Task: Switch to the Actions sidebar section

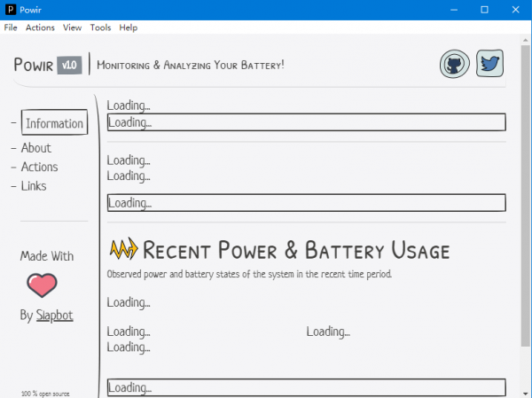Action: tap(39, 167)
